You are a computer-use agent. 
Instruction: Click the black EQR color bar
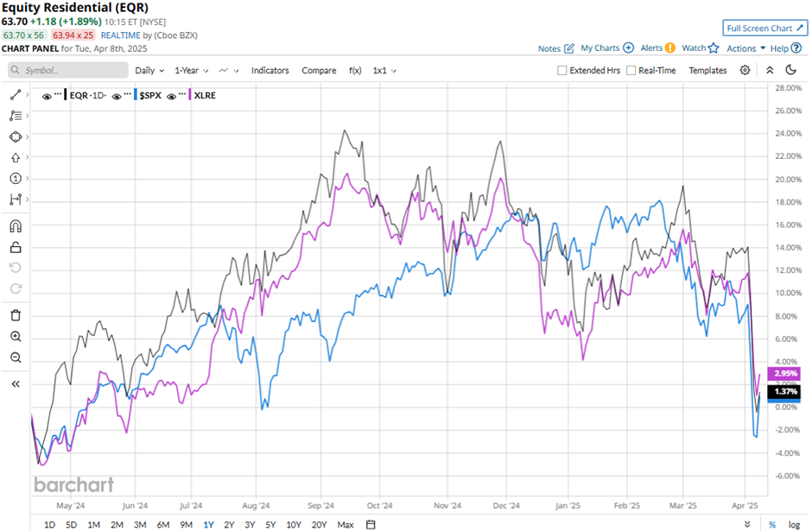(66, 95)
